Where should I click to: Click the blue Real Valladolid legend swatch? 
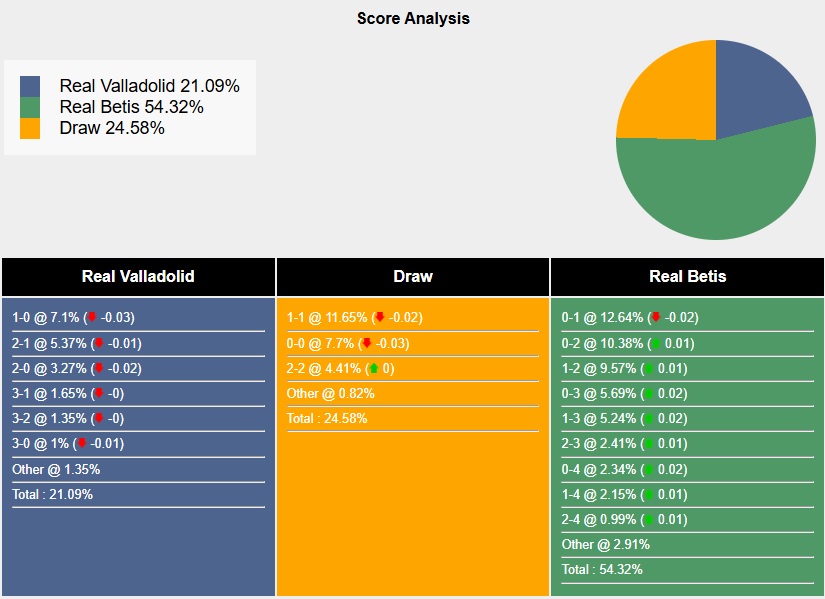(30, 87)
